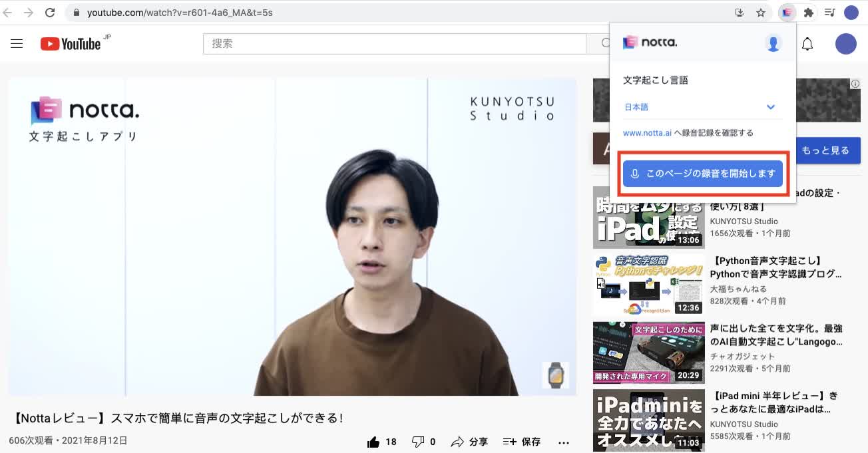This screenshot has height=453, width=868.
Task: Click 606次观看・2021年8月12日 text
Action: [x=68, y=440]
